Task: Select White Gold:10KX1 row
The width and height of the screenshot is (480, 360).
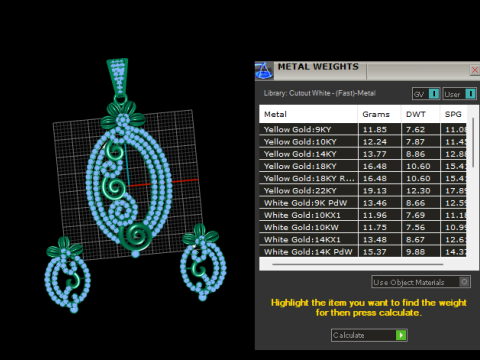Action: [363, 215]
